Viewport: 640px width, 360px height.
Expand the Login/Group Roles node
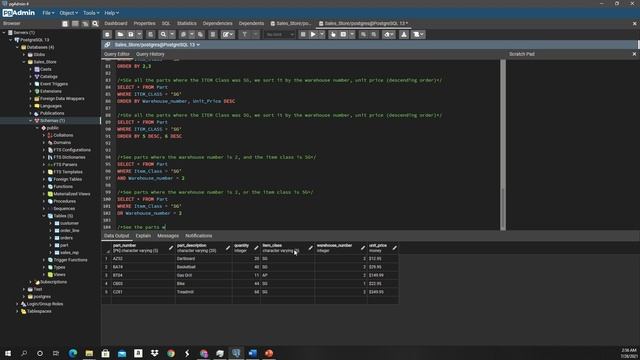tap(17, 304)
